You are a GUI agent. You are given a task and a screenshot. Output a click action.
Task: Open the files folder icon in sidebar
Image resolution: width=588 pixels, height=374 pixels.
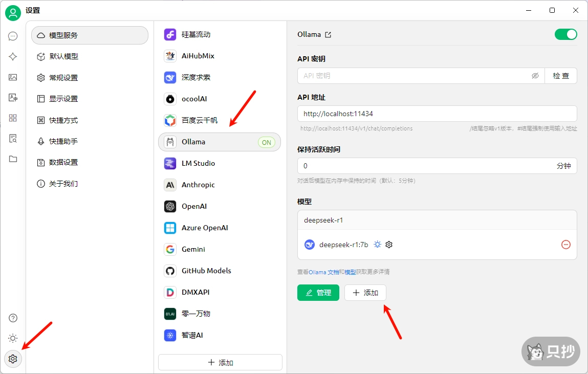coord(13,159)
